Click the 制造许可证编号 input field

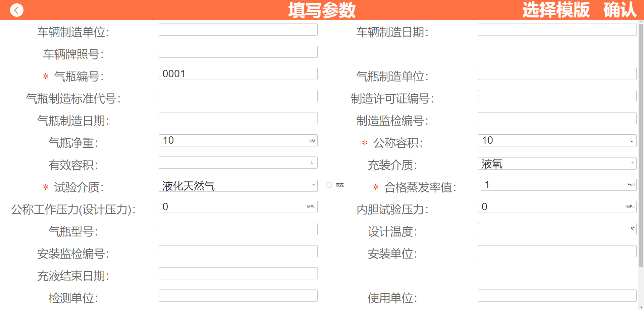pos(557,96)
